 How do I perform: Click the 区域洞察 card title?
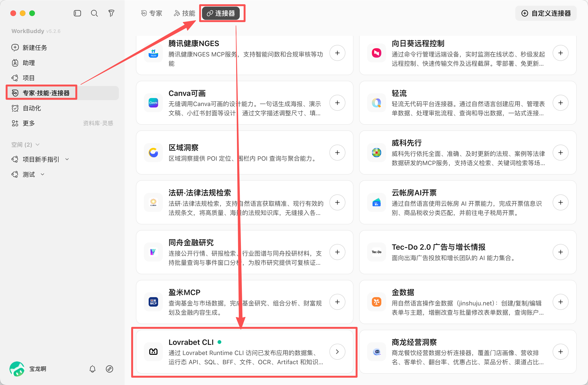pos(183,148)
